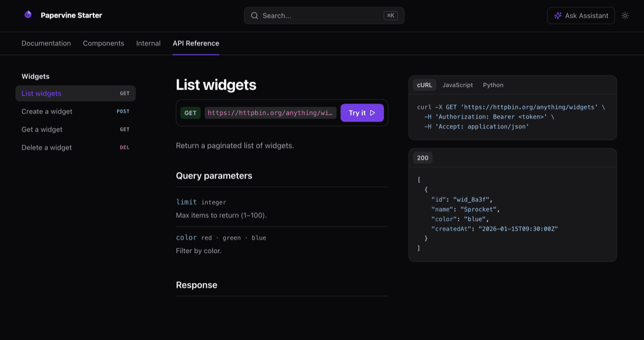Open the Search field
Viewport: 644px width, 340px height.
tap(324, 16)
